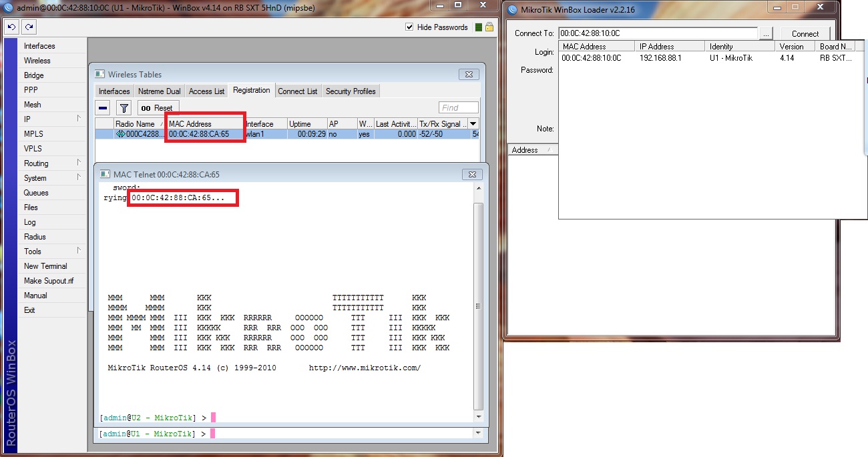Click Exit in the sidebar menu
Screen dimensions: 868x457
(52, 310)
